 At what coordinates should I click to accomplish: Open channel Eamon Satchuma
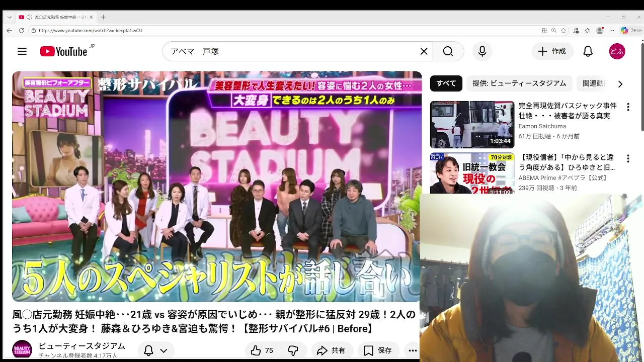542,126
